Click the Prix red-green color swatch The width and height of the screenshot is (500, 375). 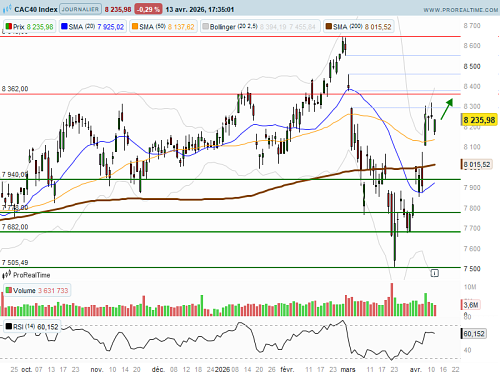pyautogui.click(x=9, y=26)
